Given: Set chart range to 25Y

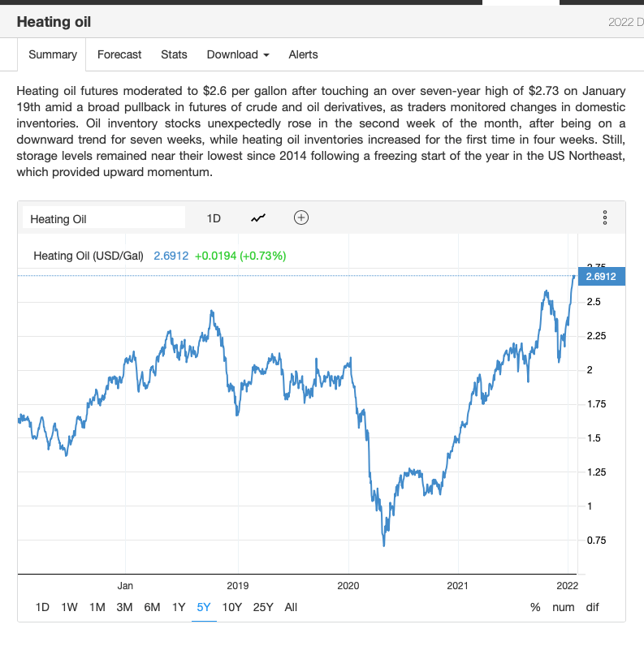Looking at the screenshot, I should pyautogui.click(x=263, y=607).
